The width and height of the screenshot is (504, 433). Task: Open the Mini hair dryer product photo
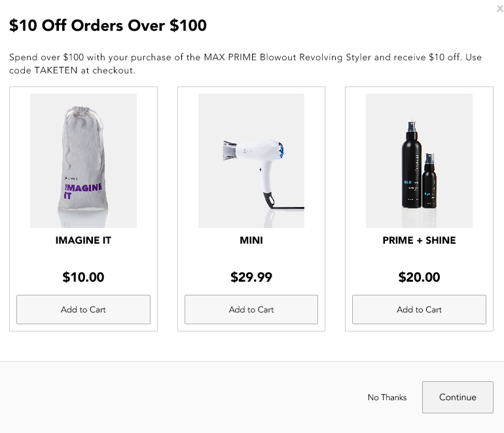pyautogui.click(x=251, y=161)
